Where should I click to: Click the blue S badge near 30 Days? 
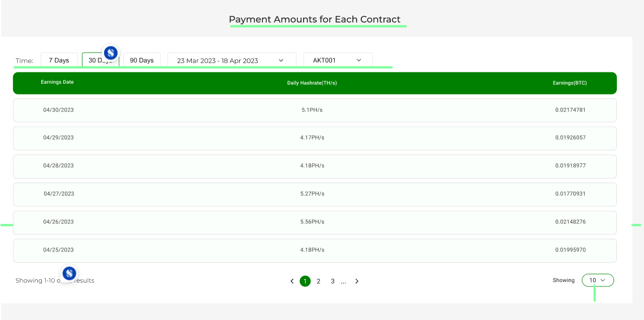111,53
